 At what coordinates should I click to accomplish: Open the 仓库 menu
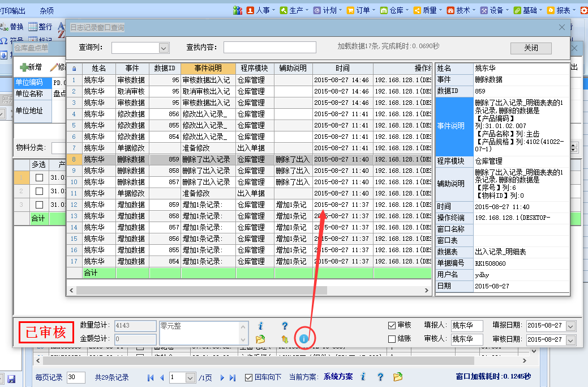coord(394,10)
